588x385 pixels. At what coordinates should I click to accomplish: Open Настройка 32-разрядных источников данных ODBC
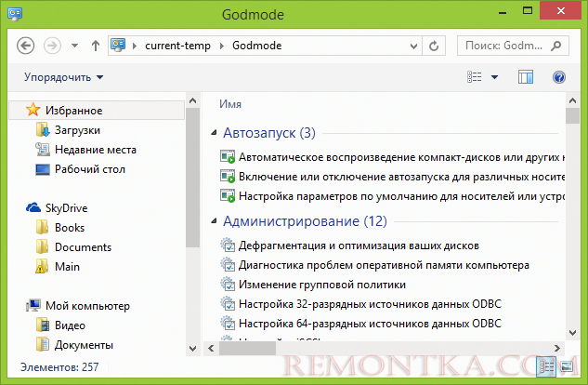tap(370, 304)
